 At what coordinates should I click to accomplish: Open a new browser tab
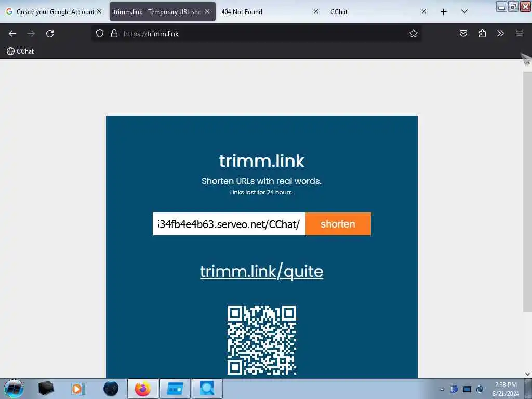point(444,12)
